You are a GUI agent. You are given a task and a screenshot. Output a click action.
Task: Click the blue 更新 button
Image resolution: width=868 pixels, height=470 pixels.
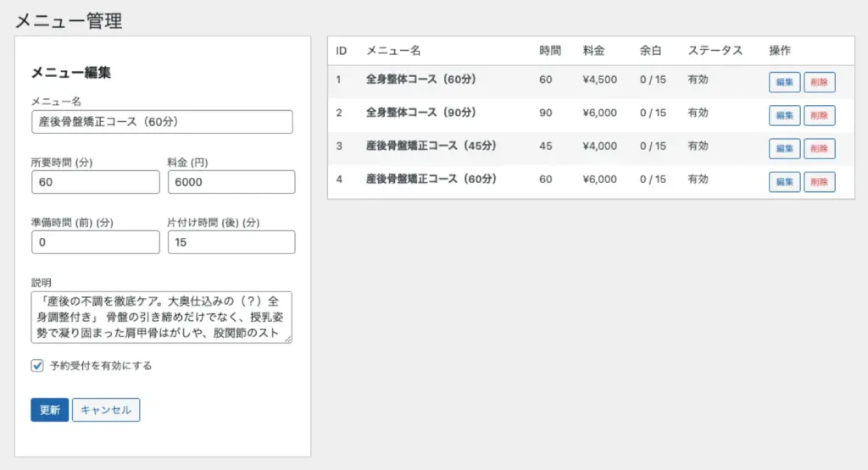tap(49, 410)
